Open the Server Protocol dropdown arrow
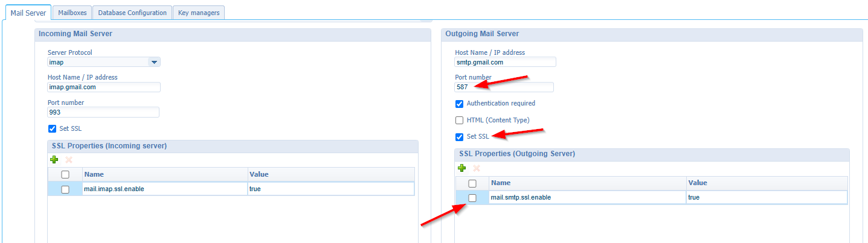This screenshot has width=868, height=243. point(154,62)
